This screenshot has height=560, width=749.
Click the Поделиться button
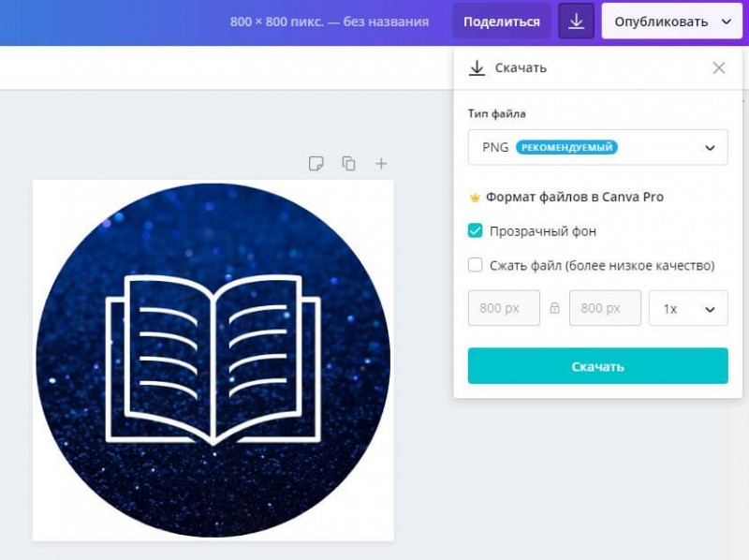[502, 21]
